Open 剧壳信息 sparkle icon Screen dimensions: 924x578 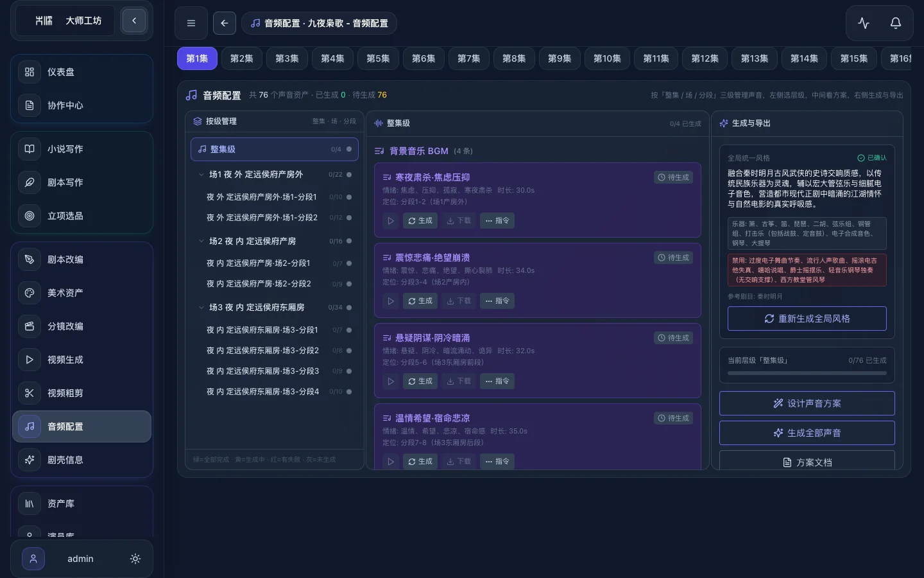30,460
